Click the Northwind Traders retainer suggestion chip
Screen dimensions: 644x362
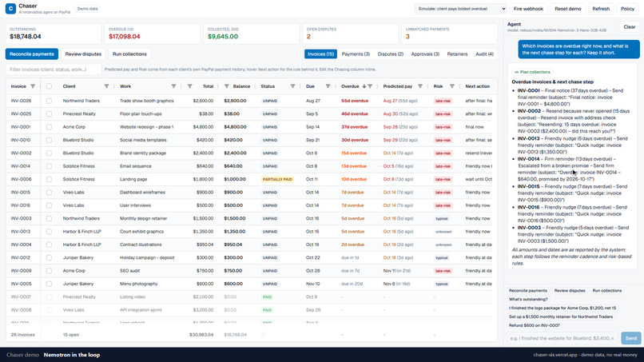(x=561, y=316)
